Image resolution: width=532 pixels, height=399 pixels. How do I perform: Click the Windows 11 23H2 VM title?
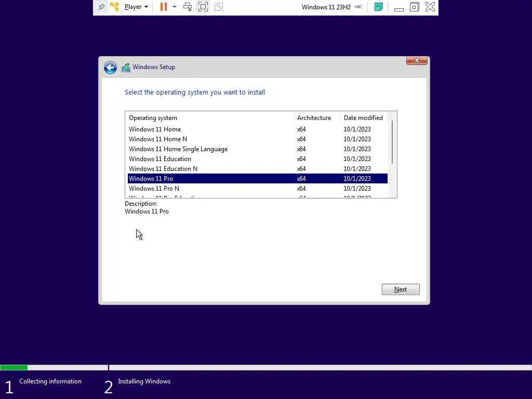pos(326,7)
